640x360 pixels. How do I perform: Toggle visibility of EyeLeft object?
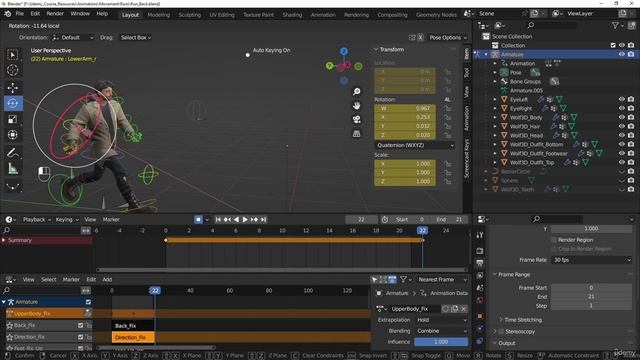click(x=621, y=99)
